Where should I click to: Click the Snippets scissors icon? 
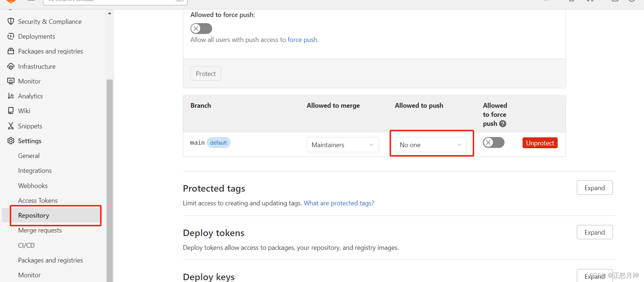pos(11,126)
